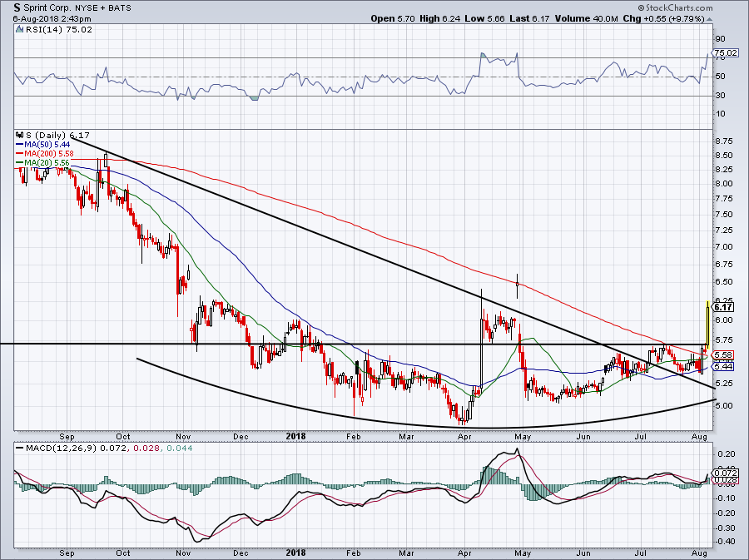Viewport: 749px width, 560px height.
Task: Click 'MACD(12,26,9)' indicator label
Action: [61, 448]
